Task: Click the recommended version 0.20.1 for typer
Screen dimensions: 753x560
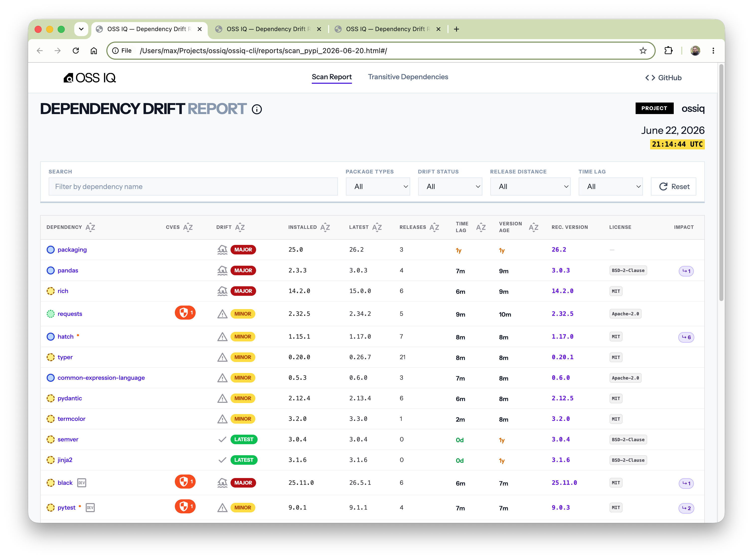Action: click(x=562, y=357)
